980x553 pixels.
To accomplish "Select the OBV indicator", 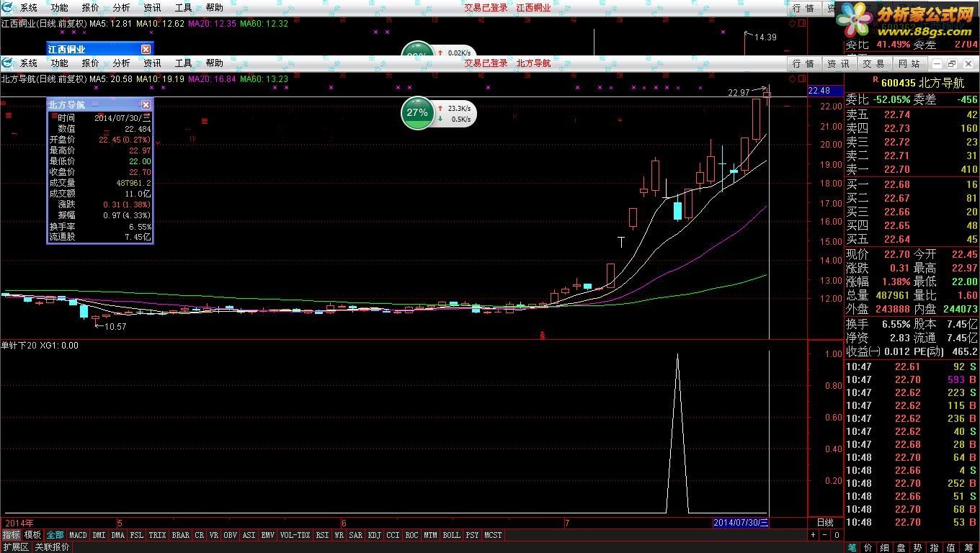I will [231, 535].
